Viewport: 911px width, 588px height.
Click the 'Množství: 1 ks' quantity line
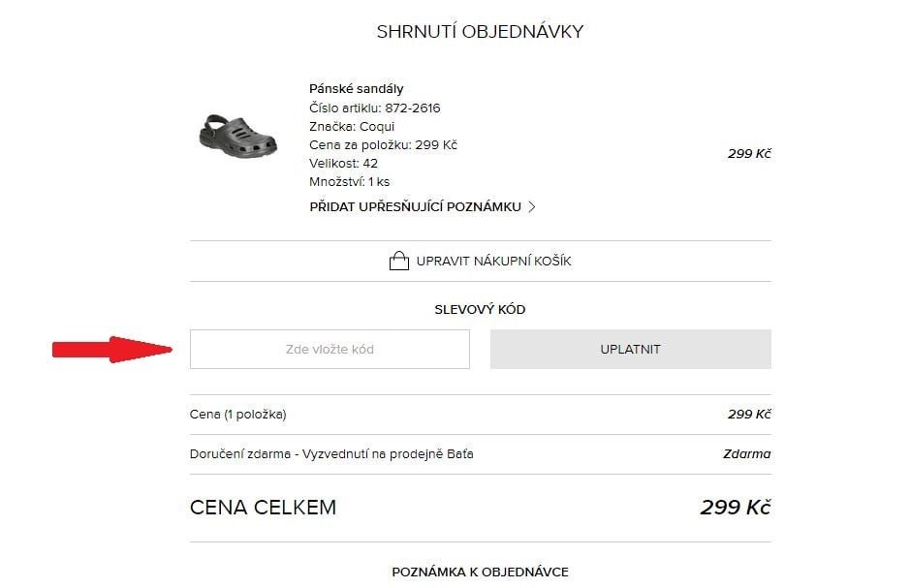coord(349,181)
